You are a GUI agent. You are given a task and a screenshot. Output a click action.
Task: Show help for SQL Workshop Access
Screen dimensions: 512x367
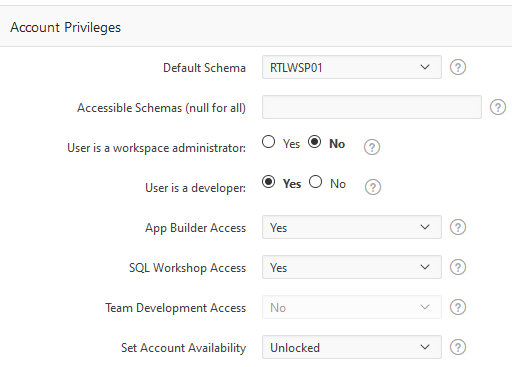click(458, 267)
